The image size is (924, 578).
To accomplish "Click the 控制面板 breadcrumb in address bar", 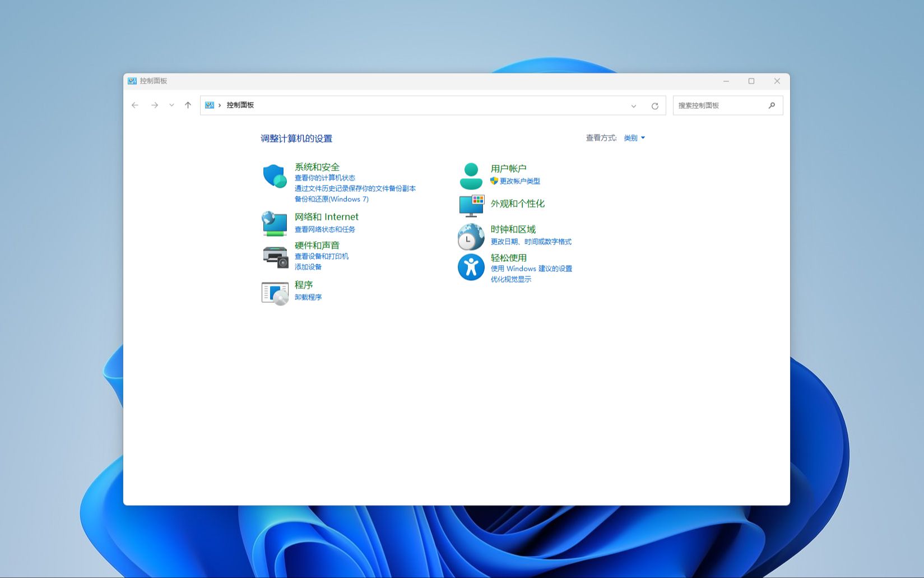I will [x=240, y=105].
